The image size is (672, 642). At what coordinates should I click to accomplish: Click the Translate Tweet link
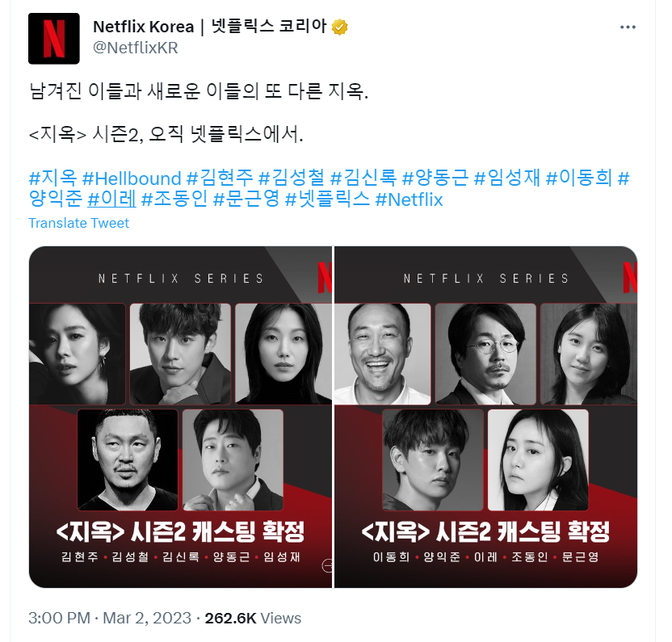pos(78,223)
